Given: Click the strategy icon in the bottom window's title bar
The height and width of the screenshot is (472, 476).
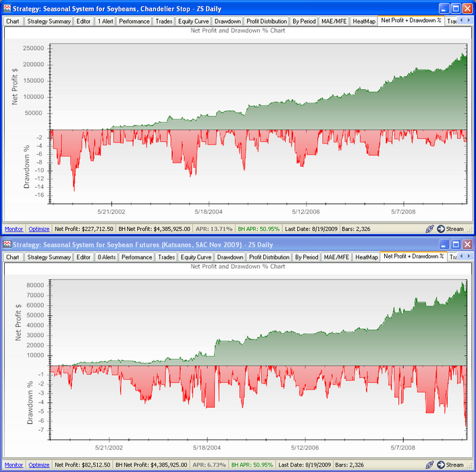Looking at the screenshot, I should tap(7, 244).
